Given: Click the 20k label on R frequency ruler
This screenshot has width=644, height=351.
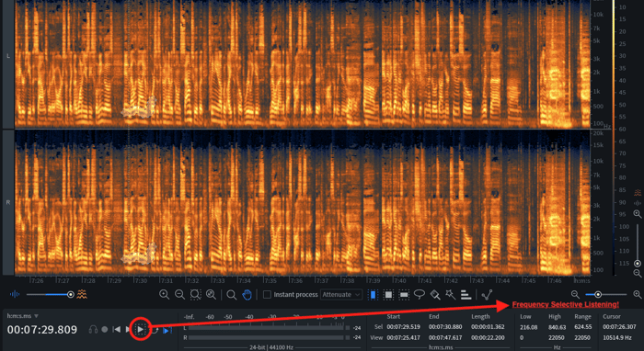Looking at the screenshot, I should [x=598, y=133].
